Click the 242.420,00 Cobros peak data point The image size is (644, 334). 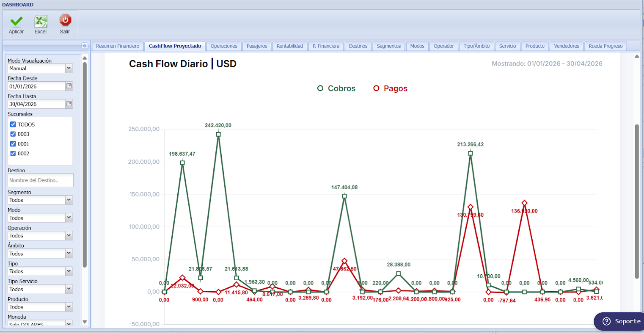pyautogui.click(x=218, y=134)
